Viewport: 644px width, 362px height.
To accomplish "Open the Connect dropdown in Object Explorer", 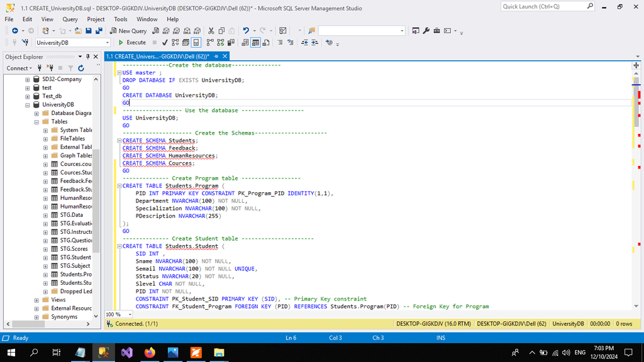I will pyautogui.click(x=19, y=68).
